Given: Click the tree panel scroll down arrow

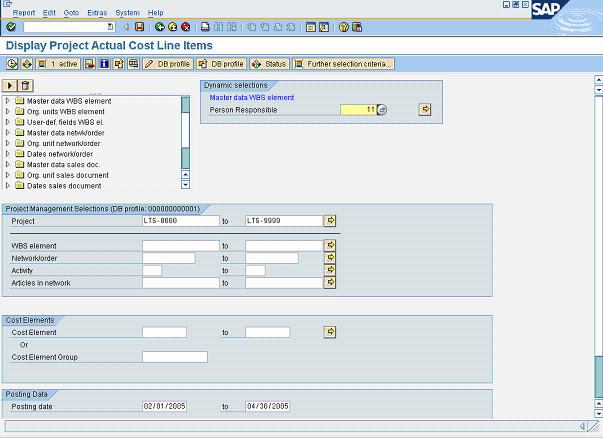Looking at the screenshot, I should [x=185, y=185].
